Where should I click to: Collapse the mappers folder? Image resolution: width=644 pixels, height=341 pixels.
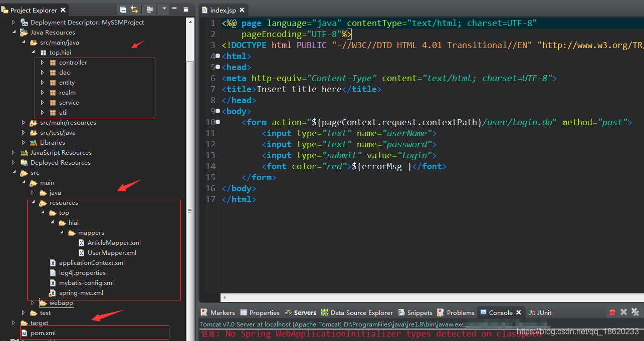coord(61,233)
